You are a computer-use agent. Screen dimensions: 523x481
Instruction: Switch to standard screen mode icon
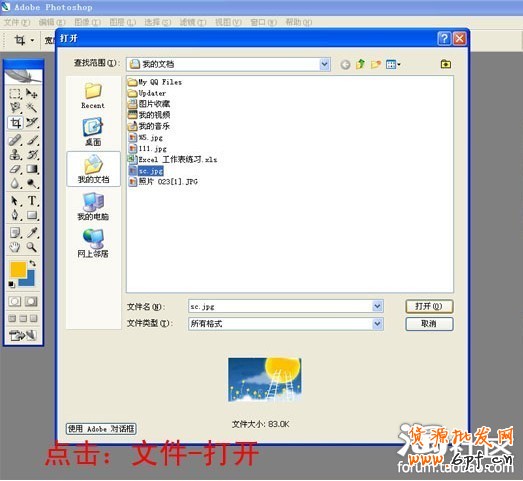(12, 318)
